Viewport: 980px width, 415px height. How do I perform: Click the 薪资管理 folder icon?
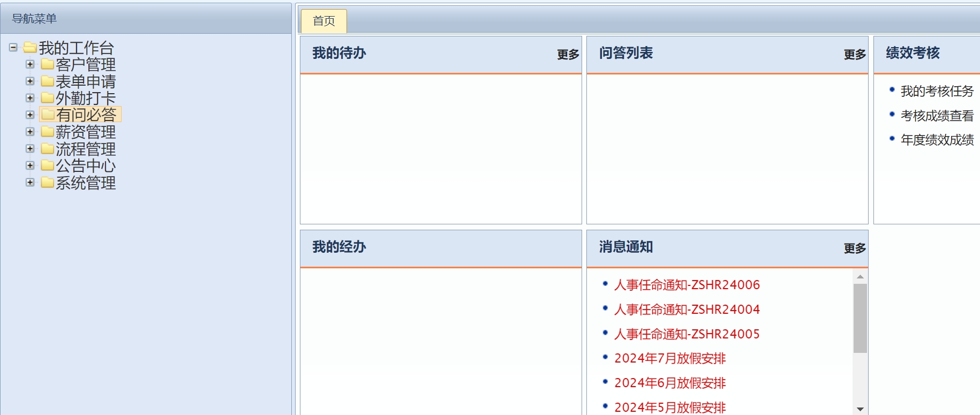coord(48,132)
